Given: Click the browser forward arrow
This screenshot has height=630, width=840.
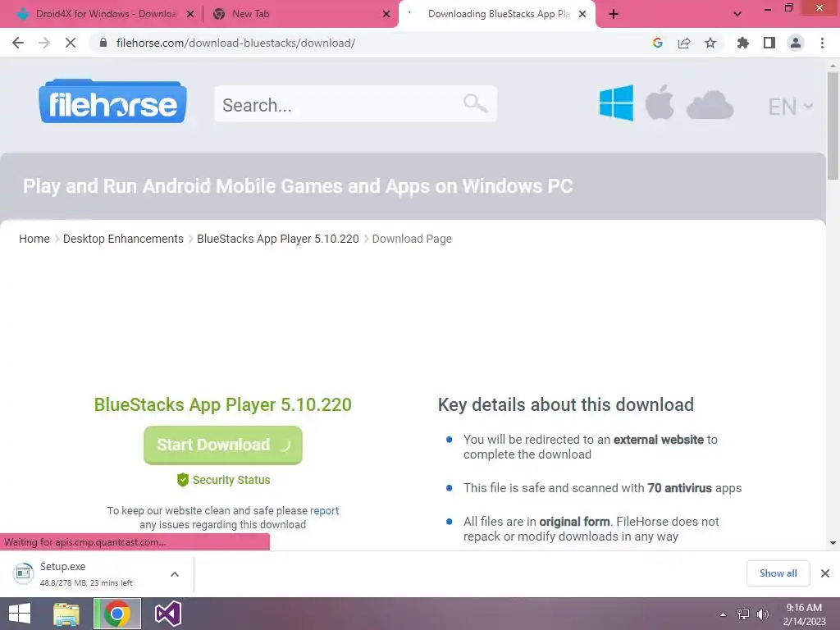Looking at the screenshot, I should [44, 43].
